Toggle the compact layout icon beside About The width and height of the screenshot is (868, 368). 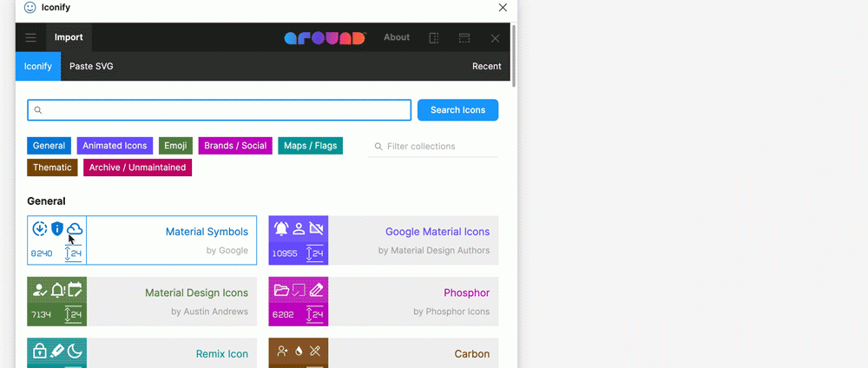coord(434,37)
